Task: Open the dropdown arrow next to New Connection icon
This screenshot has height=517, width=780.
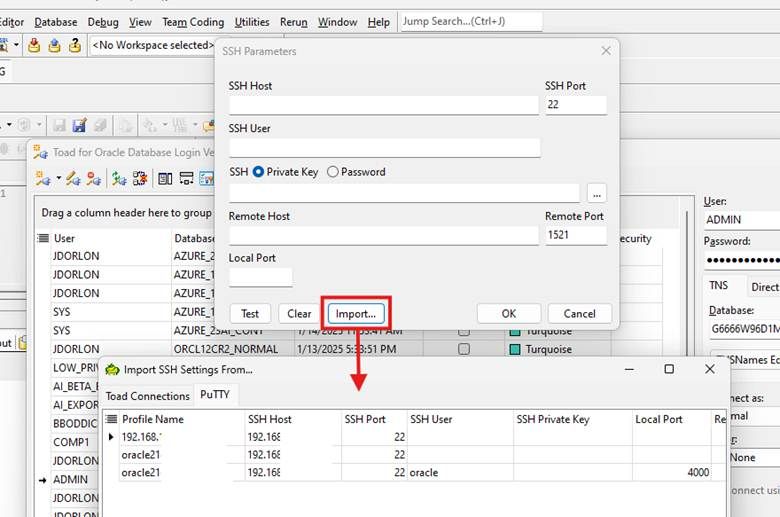Action: [59, 178]
